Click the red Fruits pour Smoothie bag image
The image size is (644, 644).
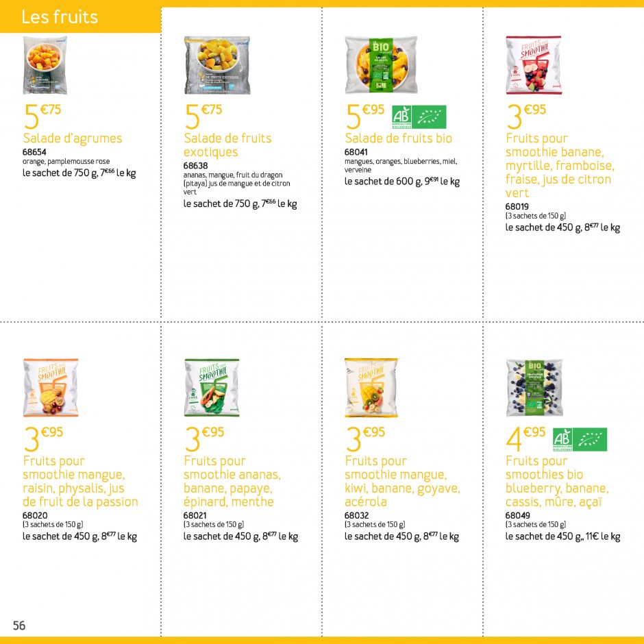tap(534, 65)
